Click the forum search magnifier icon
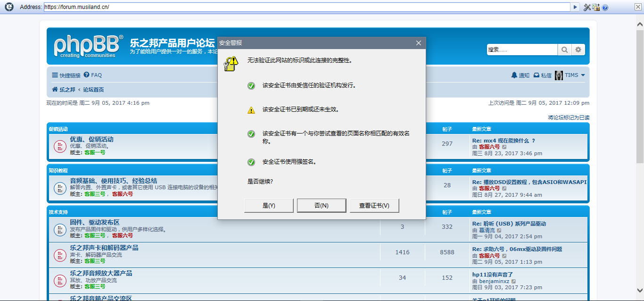 coord(564,50)
